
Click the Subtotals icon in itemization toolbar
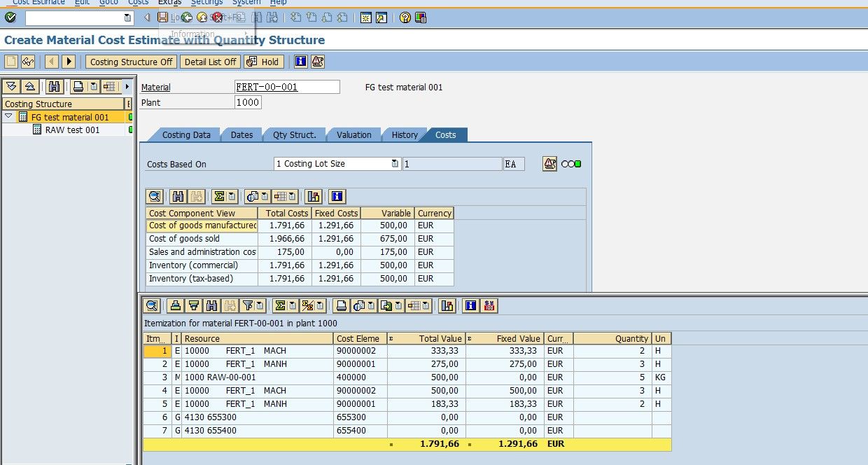pos(307,305)
